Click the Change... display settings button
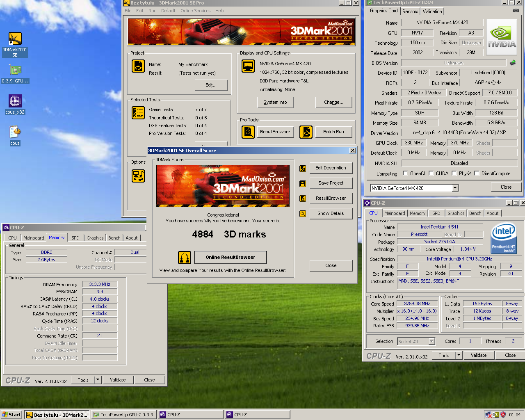This screenshot has height=420, width=525. tap(333, 103)
